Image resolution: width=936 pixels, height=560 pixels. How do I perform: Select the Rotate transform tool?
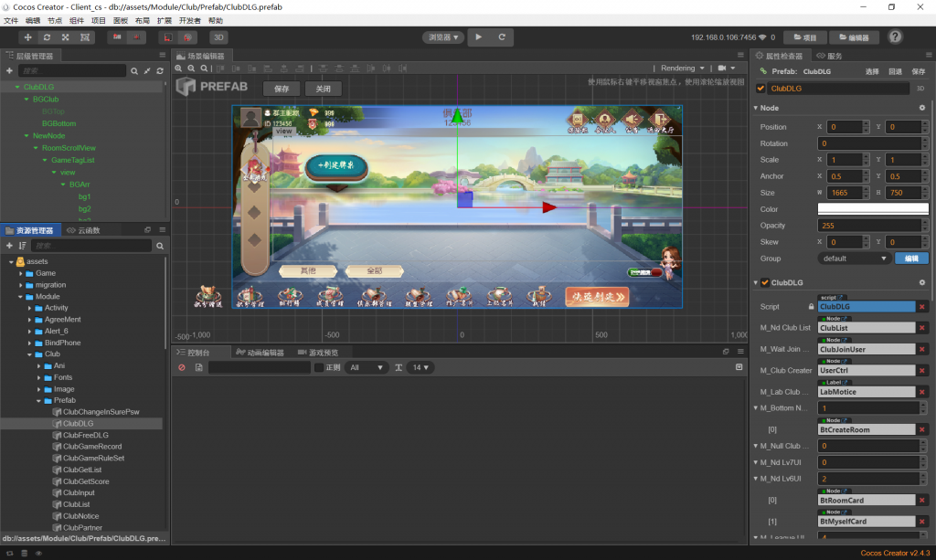click(x=47, y=37)
